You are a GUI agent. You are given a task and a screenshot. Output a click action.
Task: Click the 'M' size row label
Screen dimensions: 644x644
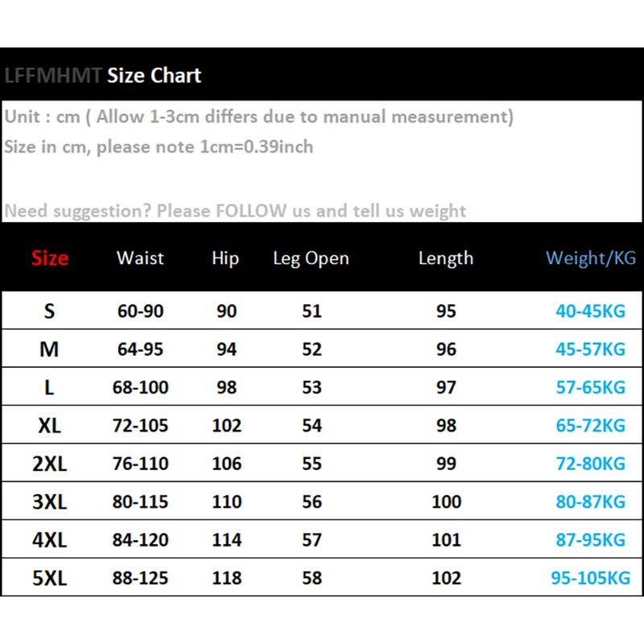(49, 349)
